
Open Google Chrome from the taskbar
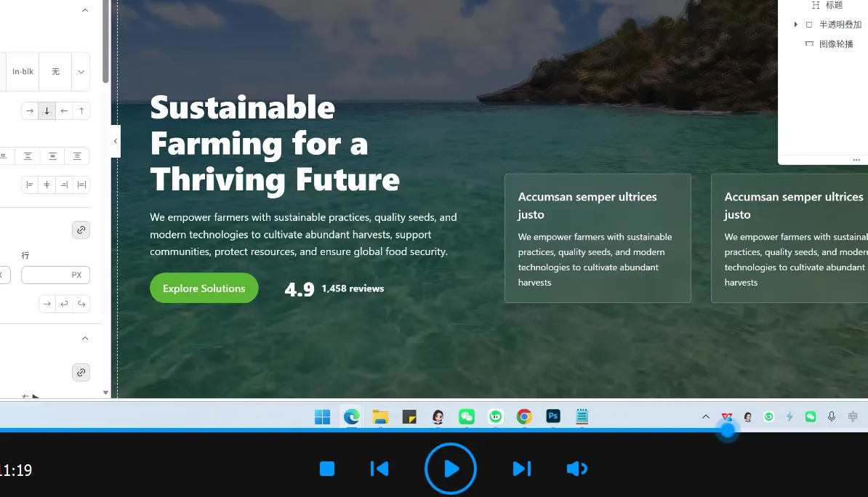click(524, 416)
